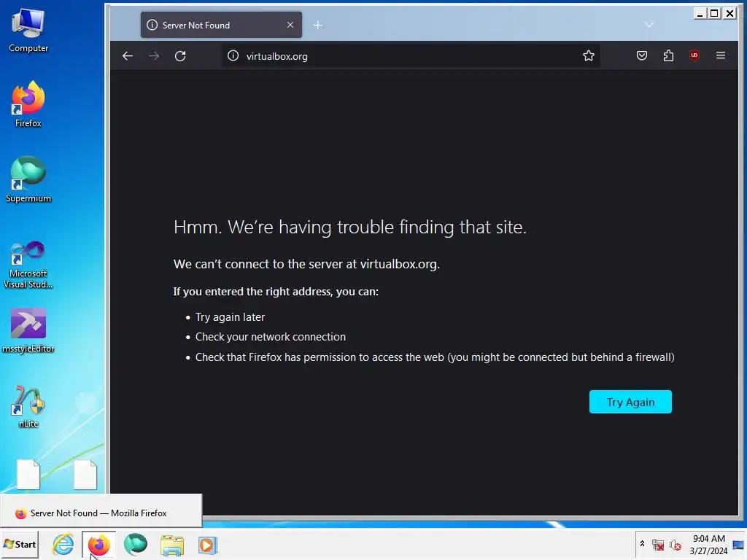This screenshot has width=747, height=560.
Task: Bookmark this page with the star icon
Action: 589,55
